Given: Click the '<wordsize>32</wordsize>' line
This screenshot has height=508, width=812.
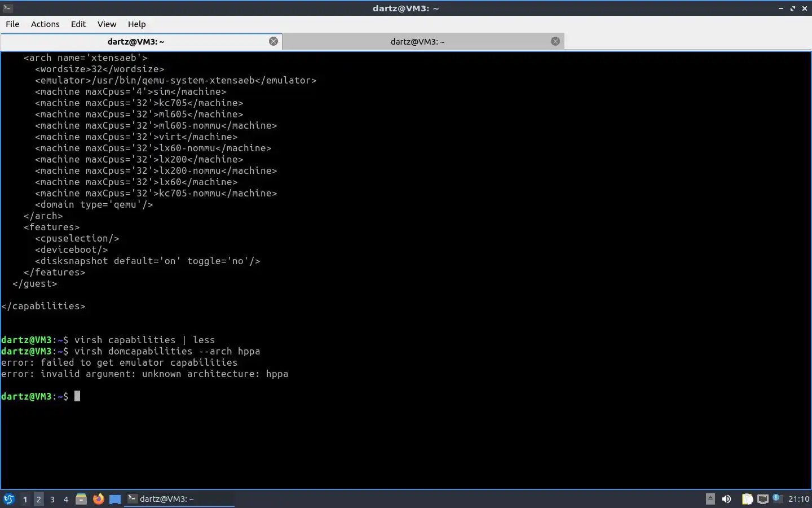Looking at the screenshot, I should point(100,69).
